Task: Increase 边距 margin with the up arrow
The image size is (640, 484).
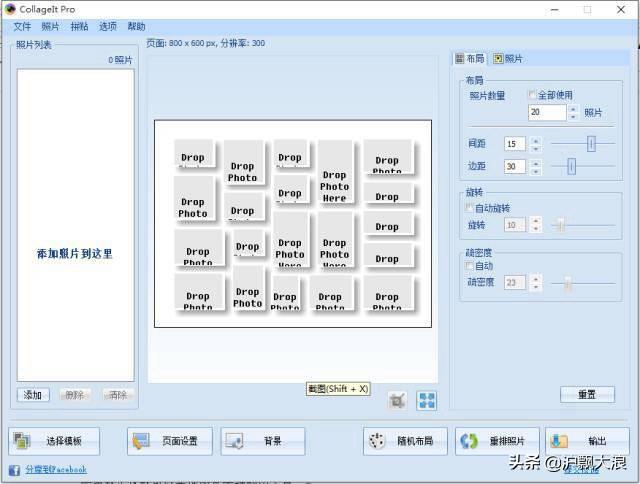Action: (x=535, y=162)
